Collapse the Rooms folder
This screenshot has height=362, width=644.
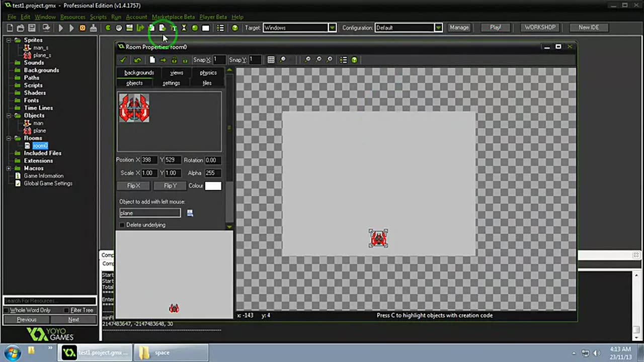(10, 138)
